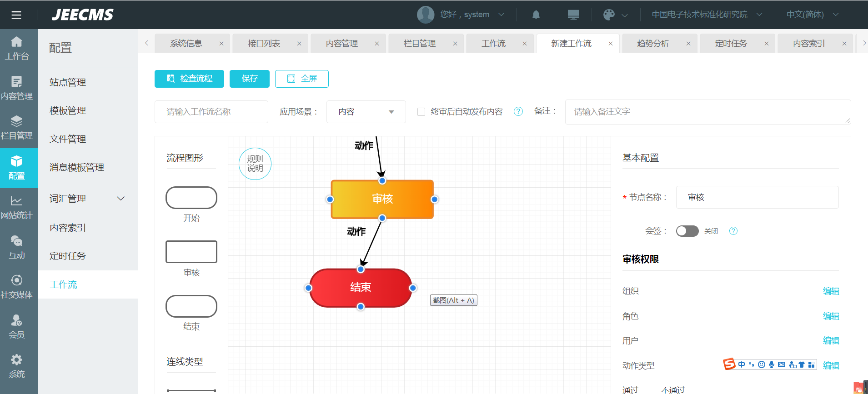Go to 工作台 in the left sidebar
The image size is (868, 394).
[17, 49]
